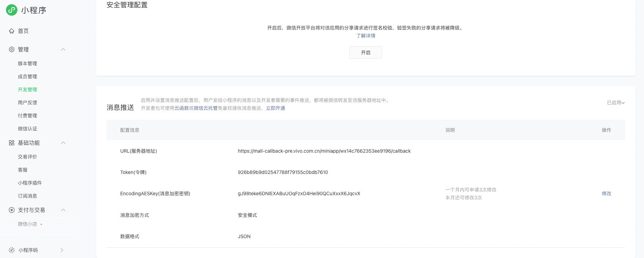
Task: Click the 安全管理配置 heading
Action: coord(127,5)
